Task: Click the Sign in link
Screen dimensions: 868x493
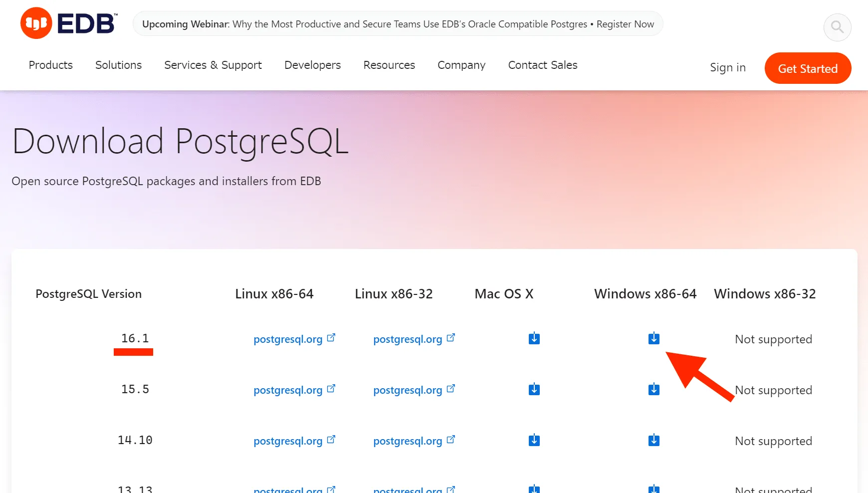Action: pyautogui.click(x=728, y=67)
